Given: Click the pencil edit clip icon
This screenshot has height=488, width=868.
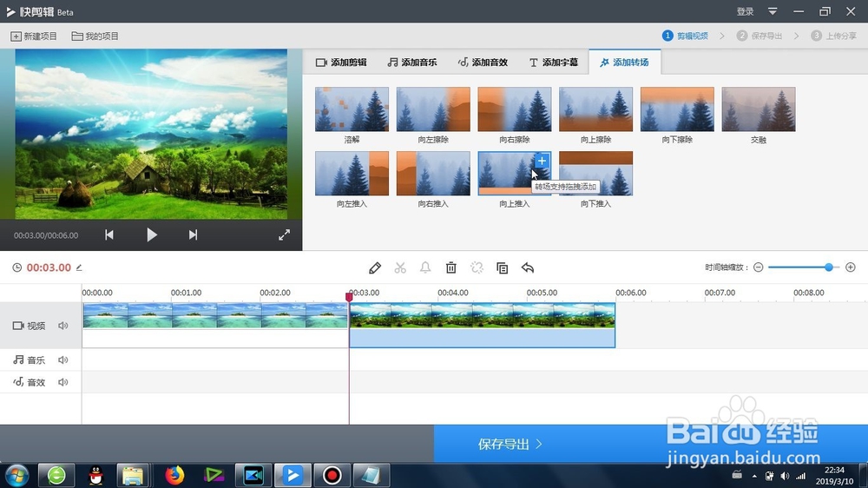Looking at the screenshot, I should (375, 268).
